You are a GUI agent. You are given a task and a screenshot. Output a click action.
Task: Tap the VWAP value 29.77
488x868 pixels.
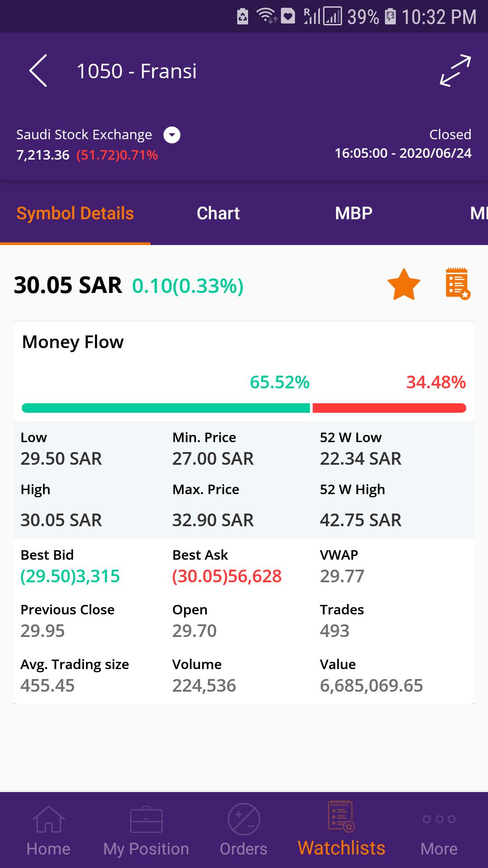pyautogui.click(x=342, y=576)
